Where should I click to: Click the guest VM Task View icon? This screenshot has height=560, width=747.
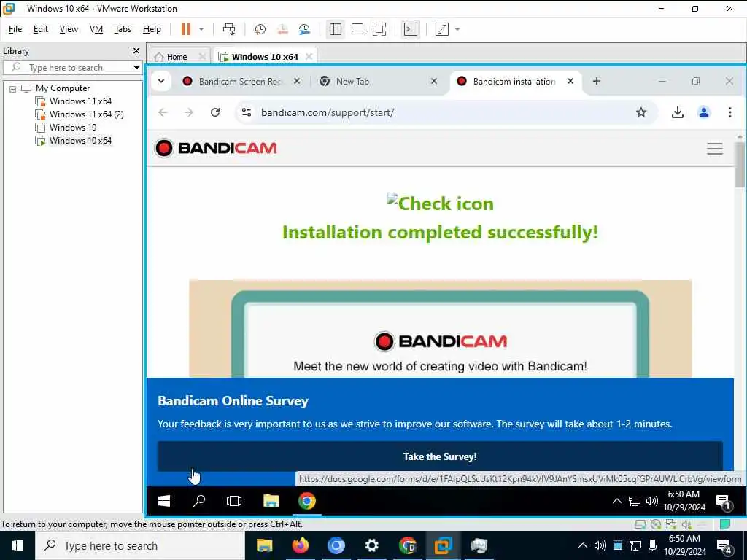(x=234, y=501)
